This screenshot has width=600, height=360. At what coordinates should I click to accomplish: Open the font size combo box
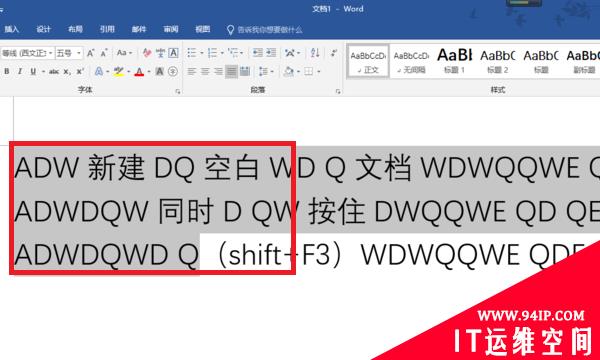(69, 53)
